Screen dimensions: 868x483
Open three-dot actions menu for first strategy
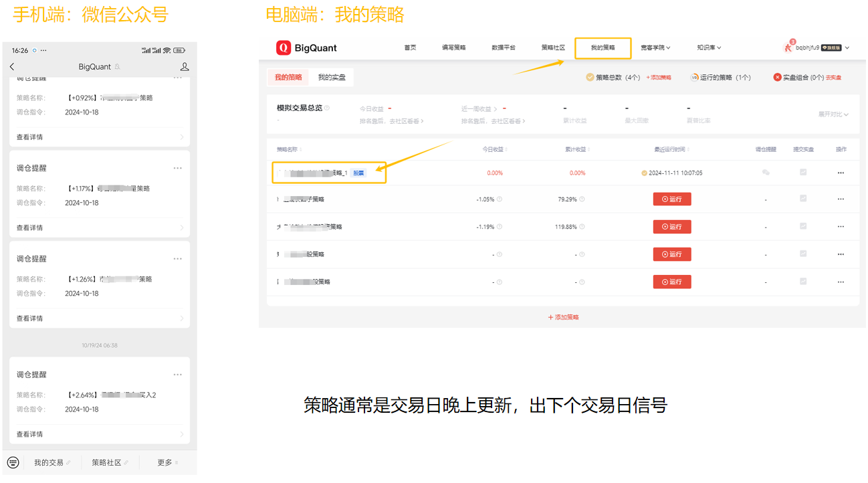coord(841,173)
